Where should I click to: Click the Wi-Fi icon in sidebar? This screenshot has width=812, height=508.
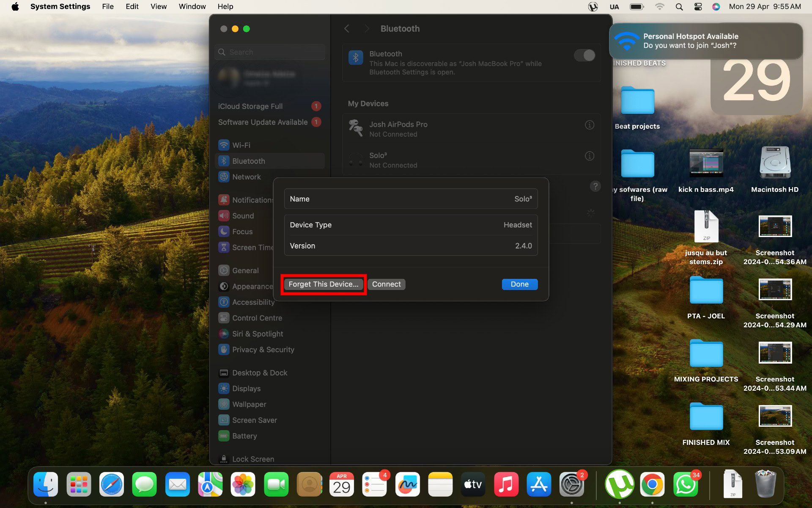pos(223,144)
